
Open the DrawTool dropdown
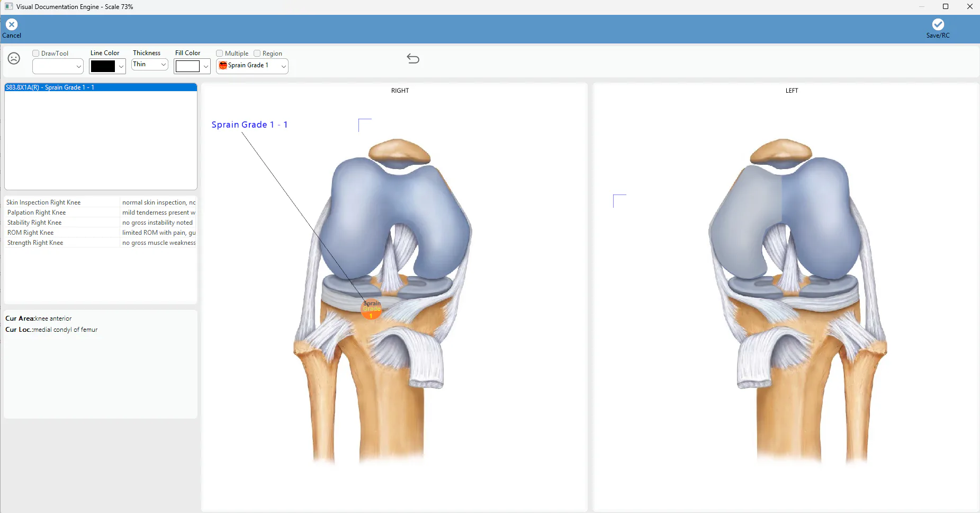click(x=58, y=66)
